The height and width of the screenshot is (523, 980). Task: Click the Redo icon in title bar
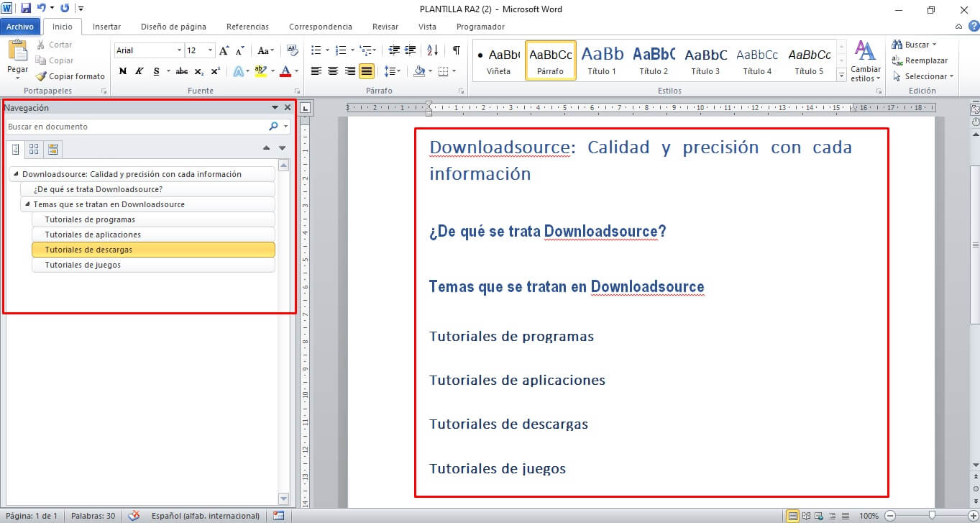(65, 9)
